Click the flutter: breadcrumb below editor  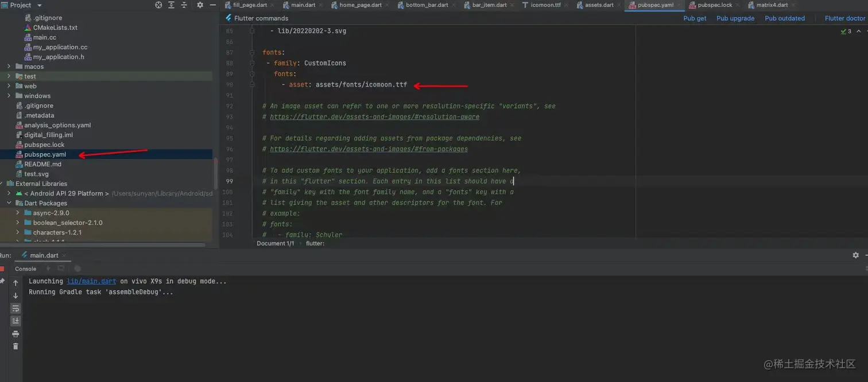pos(315,243)
